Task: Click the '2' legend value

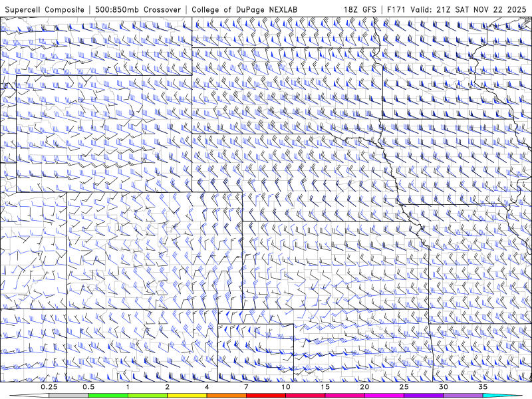Action: (168, 387)
